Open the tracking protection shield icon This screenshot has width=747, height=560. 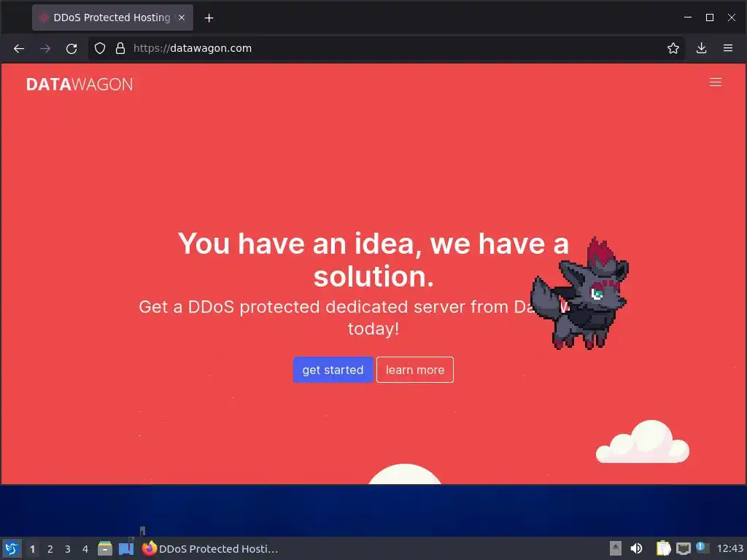pos(99,48)
